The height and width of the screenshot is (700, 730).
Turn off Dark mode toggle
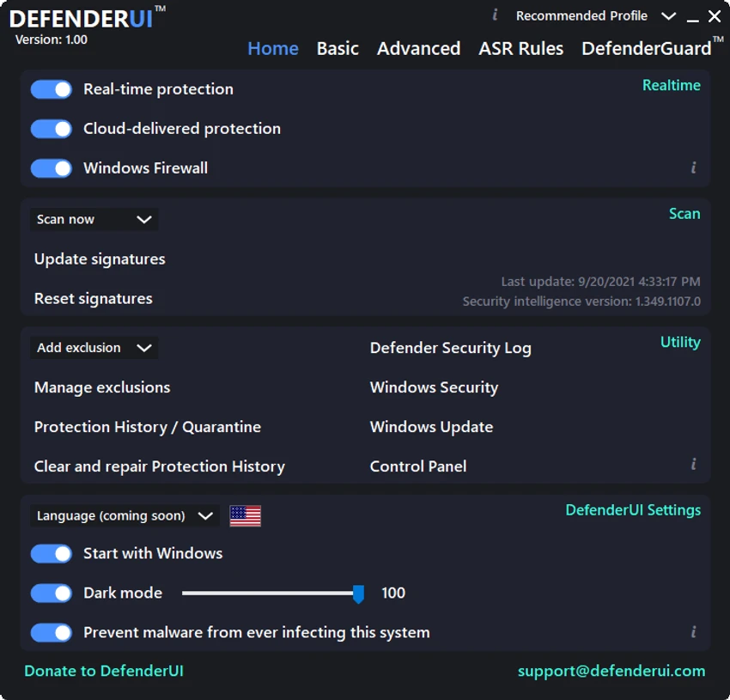[52, 593]
